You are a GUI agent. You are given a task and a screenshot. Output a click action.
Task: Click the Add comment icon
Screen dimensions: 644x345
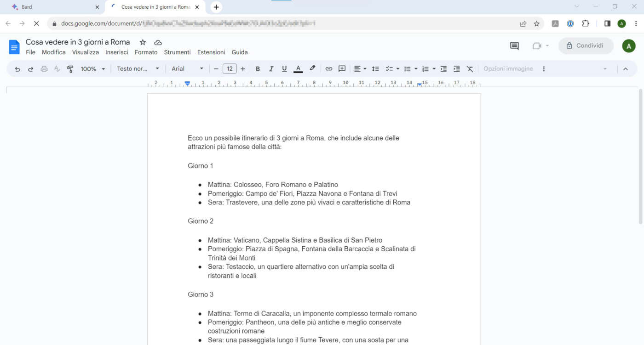pos(342,69)
